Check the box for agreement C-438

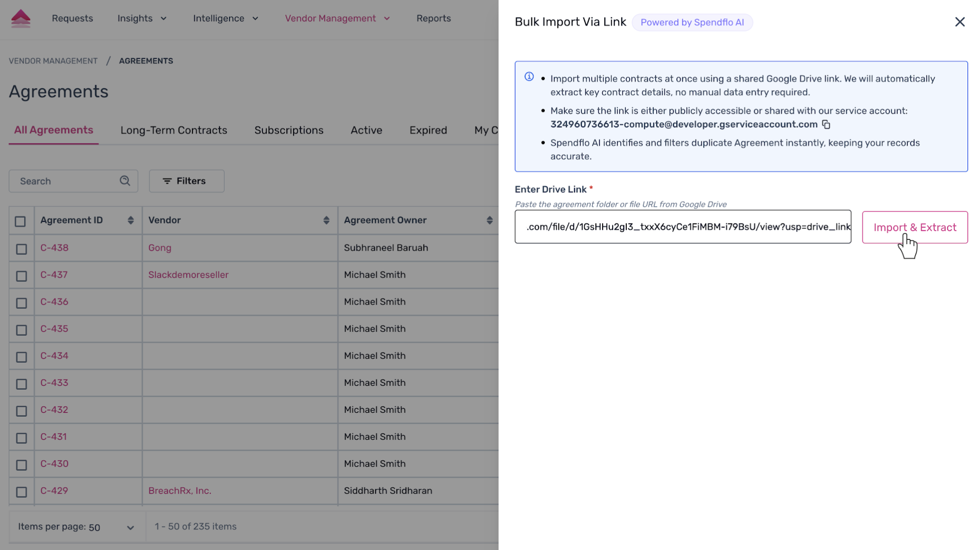21,249
